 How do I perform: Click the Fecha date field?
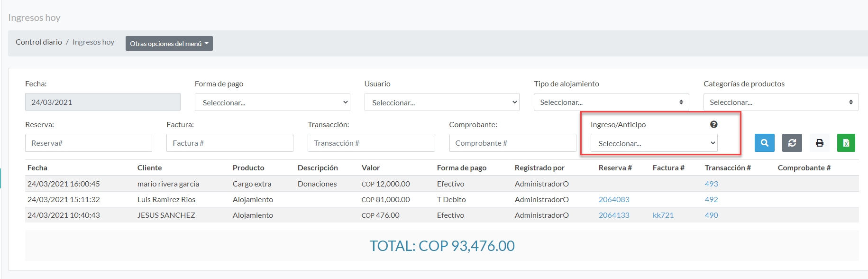click(x=102, y=102)
